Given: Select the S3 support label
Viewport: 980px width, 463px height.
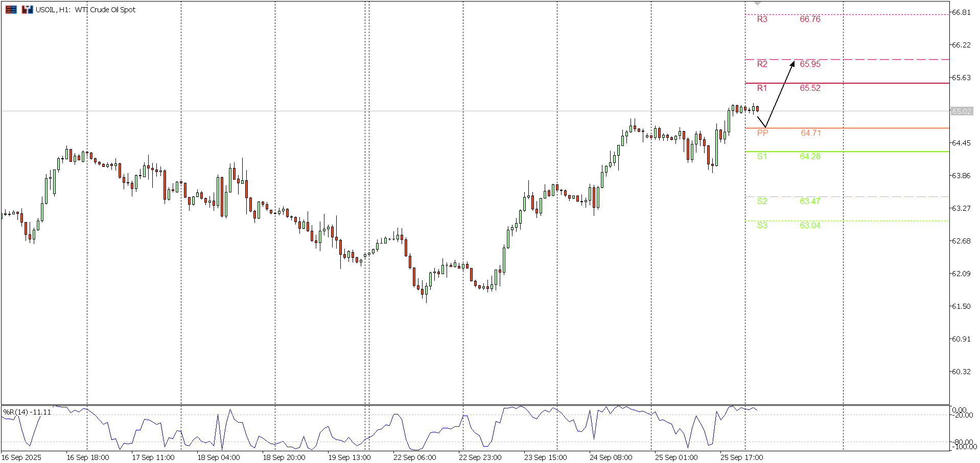Looking at the screenshot, I should point(762,226).
